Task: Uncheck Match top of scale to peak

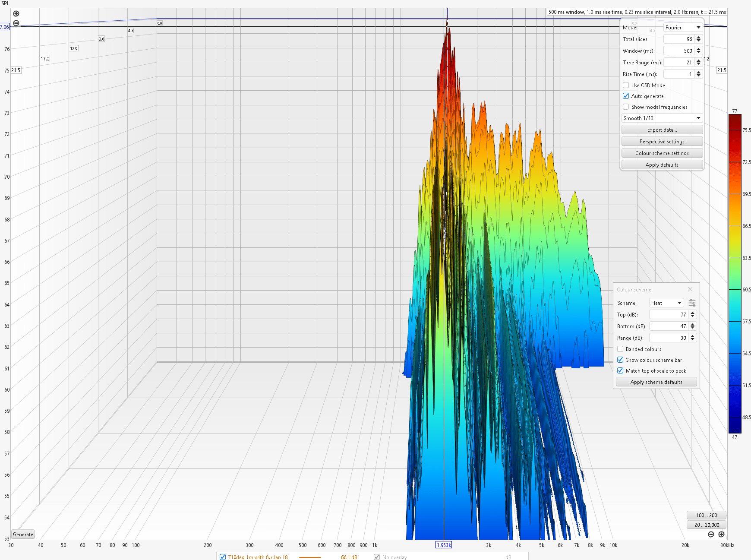Action: pos(620,370)
